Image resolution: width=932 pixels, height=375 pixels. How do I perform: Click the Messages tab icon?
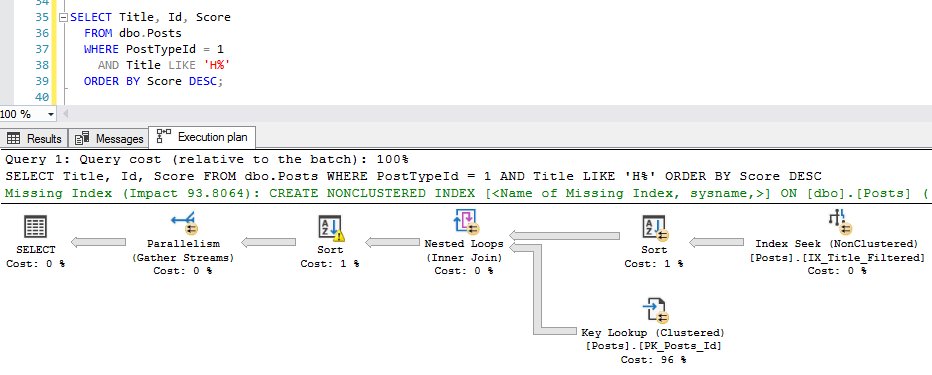(x=82, y=138)
